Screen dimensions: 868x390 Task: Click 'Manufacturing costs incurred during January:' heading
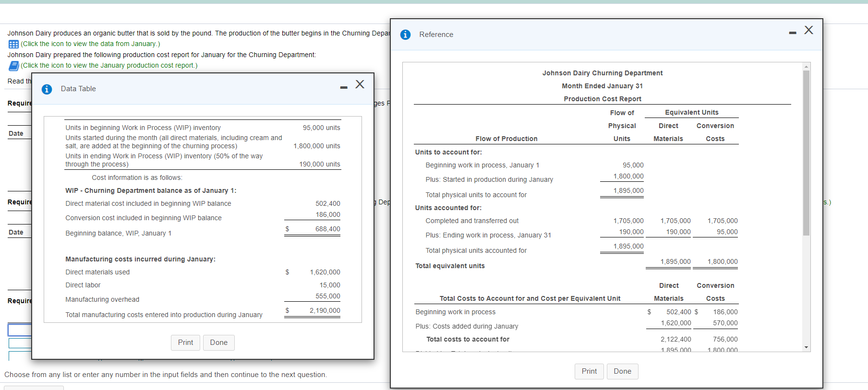(140, 259)
